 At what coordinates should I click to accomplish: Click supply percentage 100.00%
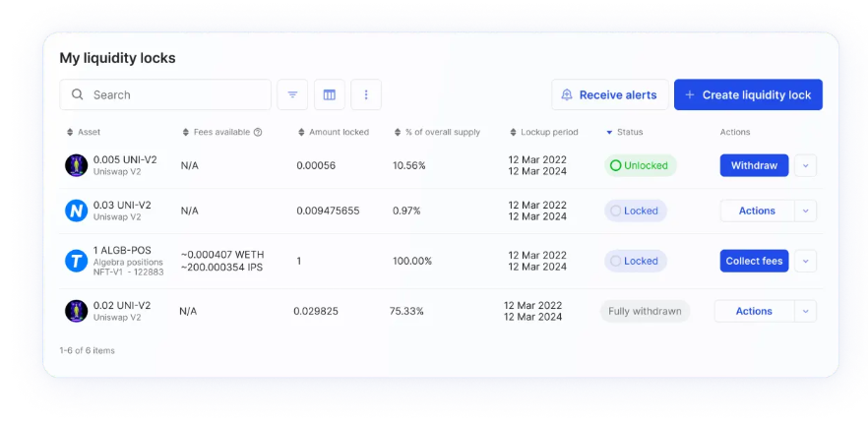tap(411, 261)
